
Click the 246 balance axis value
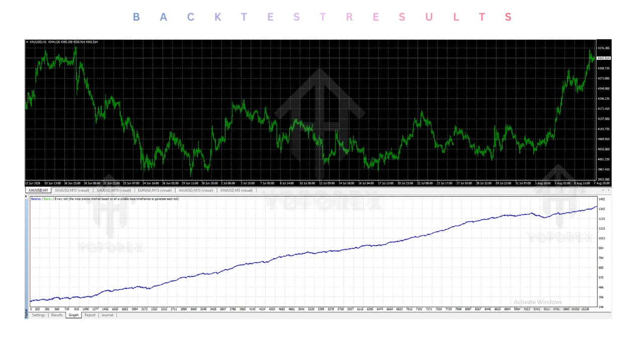click(x=602, y=307)
